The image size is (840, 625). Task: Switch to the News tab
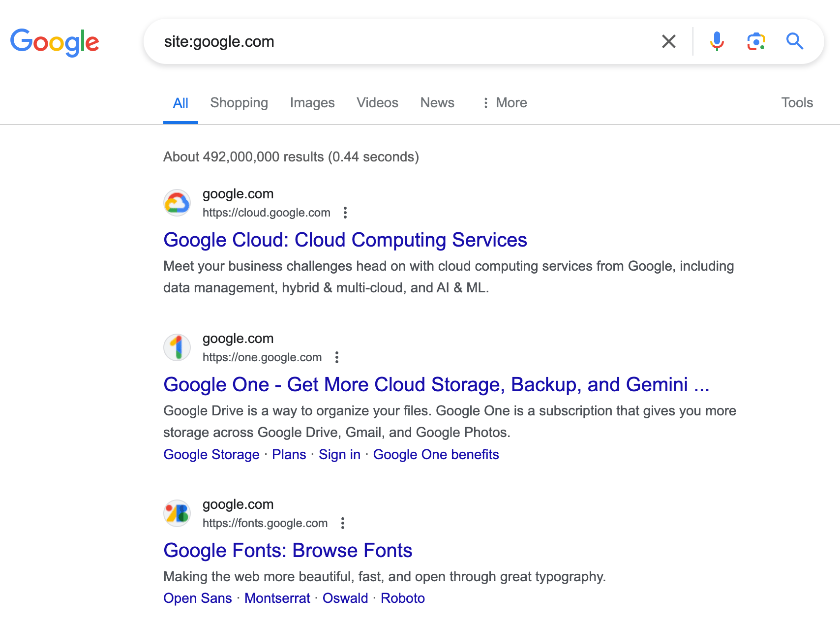click(x=437, y=103)
